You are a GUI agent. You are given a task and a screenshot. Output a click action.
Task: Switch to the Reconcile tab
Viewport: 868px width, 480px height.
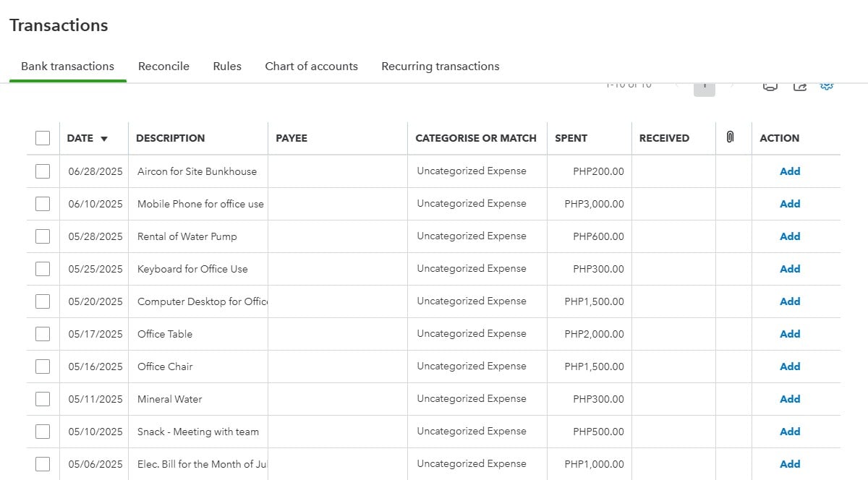163,67
